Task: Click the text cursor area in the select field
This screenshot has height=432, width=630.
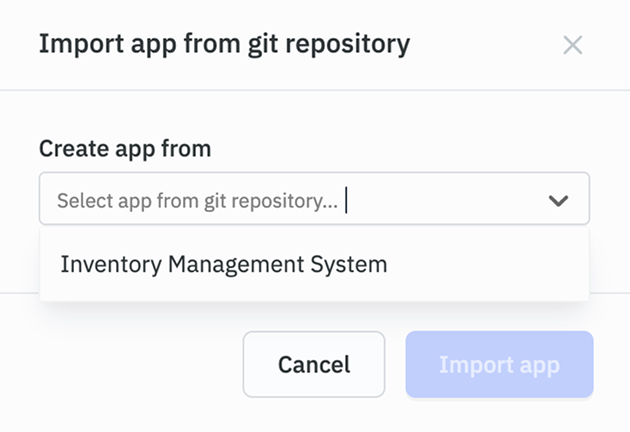Action: tap(347, 200)
